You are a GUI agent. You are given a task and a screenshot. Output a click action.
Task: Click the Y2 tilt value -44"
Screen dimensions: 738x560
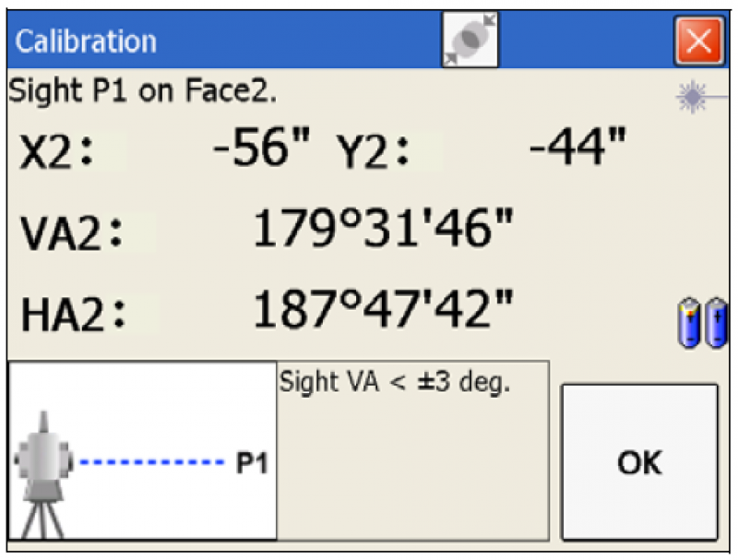coord(577,148)
